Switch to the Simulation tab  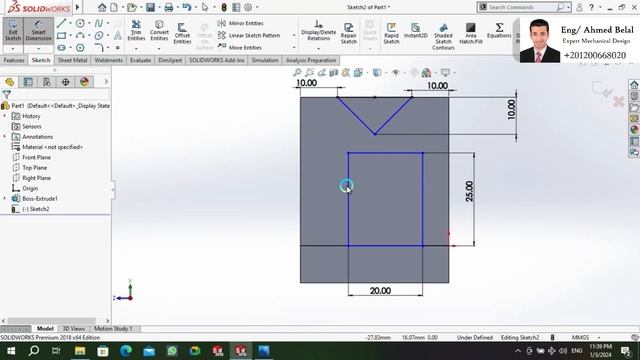(265, 60)
